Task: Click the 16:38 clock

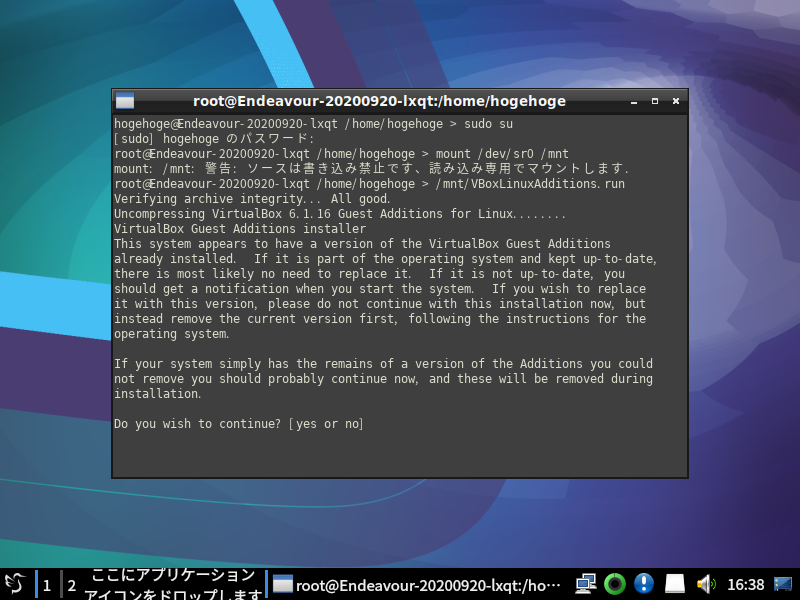Action: (745, 585)
